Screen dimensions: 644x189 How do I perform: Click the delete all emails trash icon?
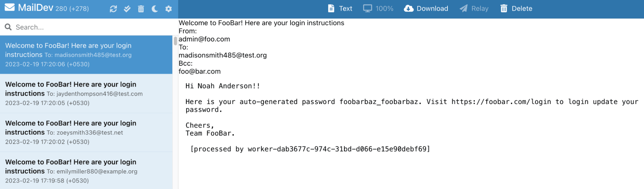[141, 9]
